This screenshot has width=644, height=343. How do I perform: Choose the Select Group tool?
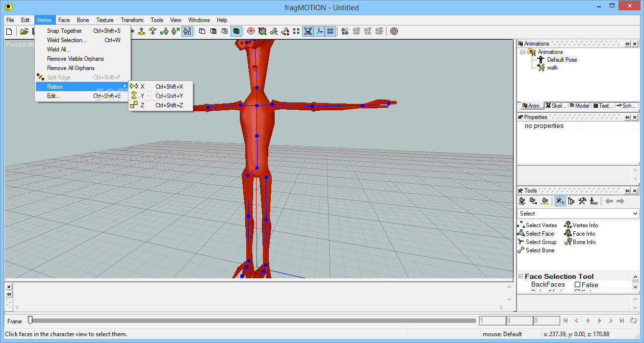[541, 242]
